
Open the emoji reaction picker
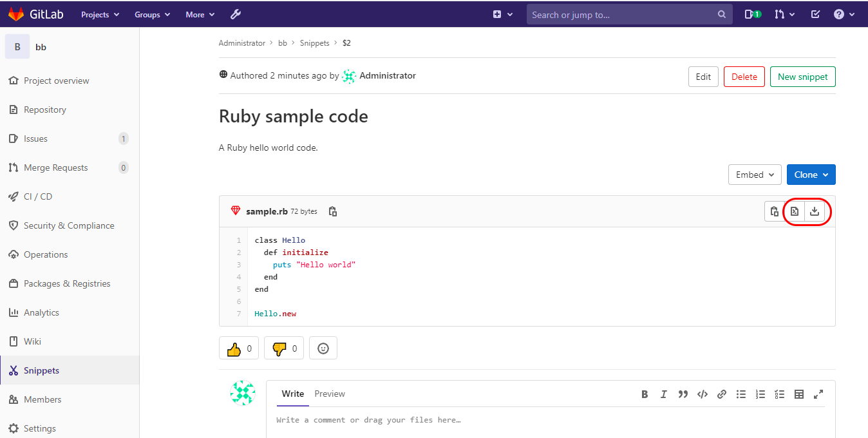pos(323,348)
